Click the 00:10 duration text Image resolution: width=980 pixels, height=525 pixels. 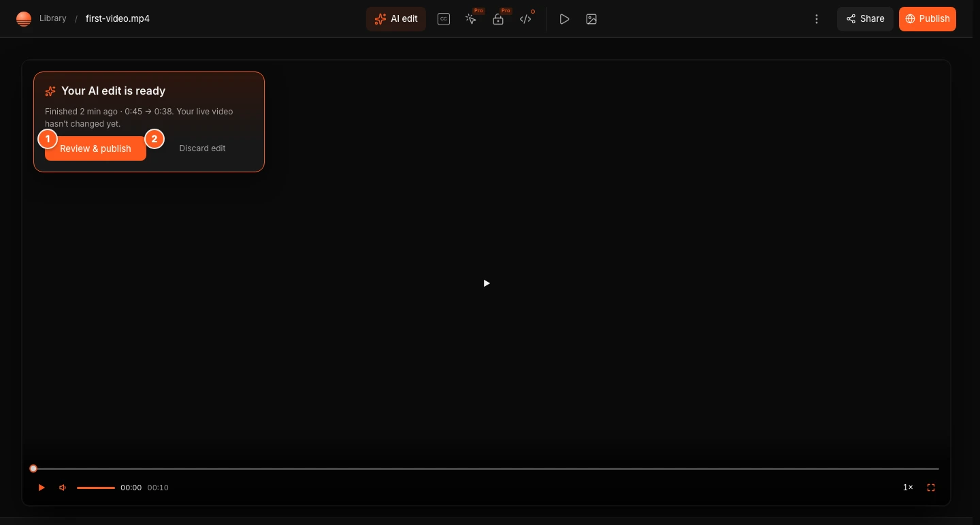158,488
